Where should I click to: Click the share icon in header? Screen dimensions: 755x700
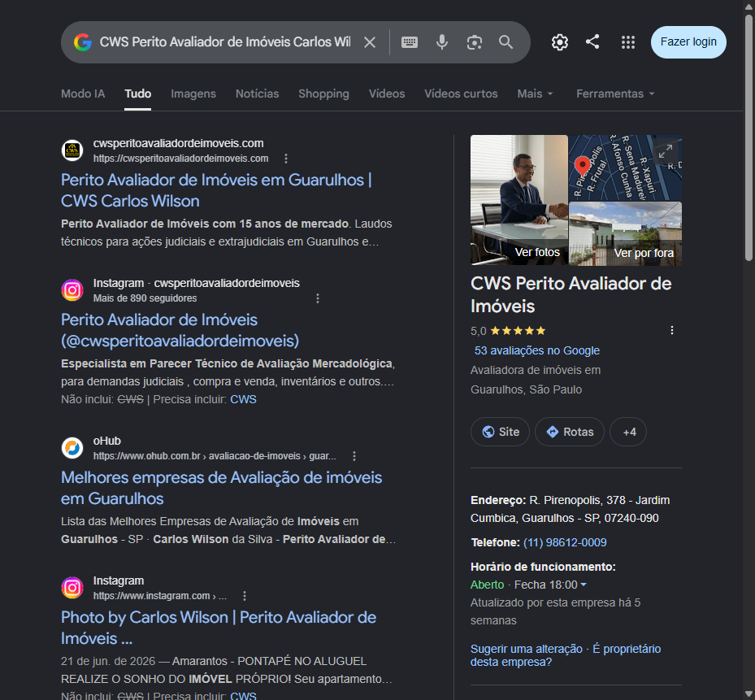pyautogui.click(x=592, y=42)
